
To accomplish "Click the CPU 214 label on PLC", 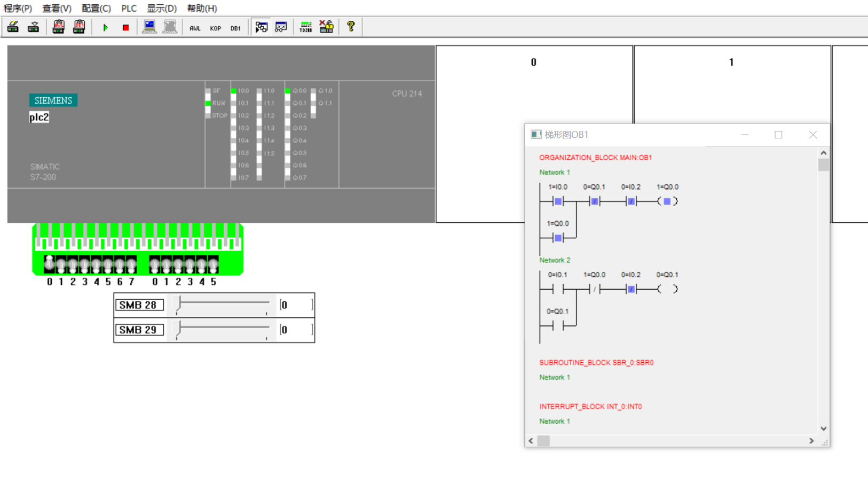I will (407, 93).
